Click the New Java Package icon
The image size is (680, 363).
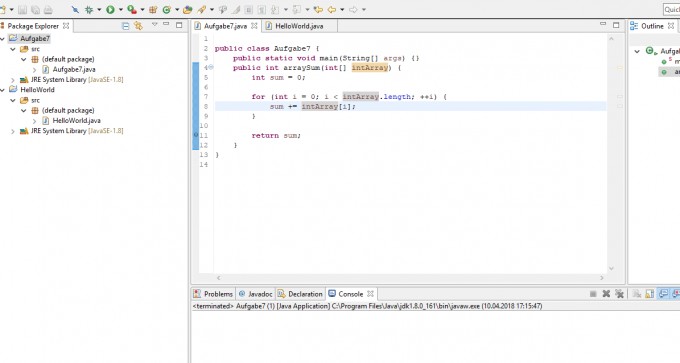(153, 10)
